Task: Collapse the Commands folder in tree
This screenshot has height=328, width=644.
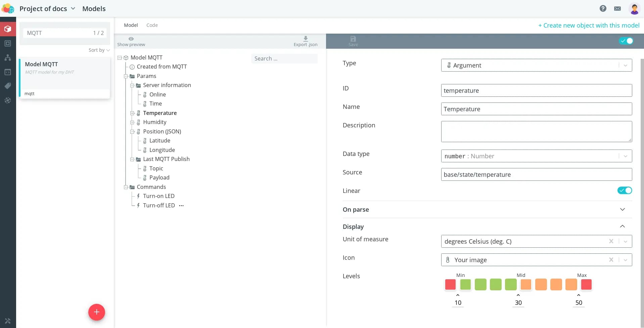Action: 126,187
